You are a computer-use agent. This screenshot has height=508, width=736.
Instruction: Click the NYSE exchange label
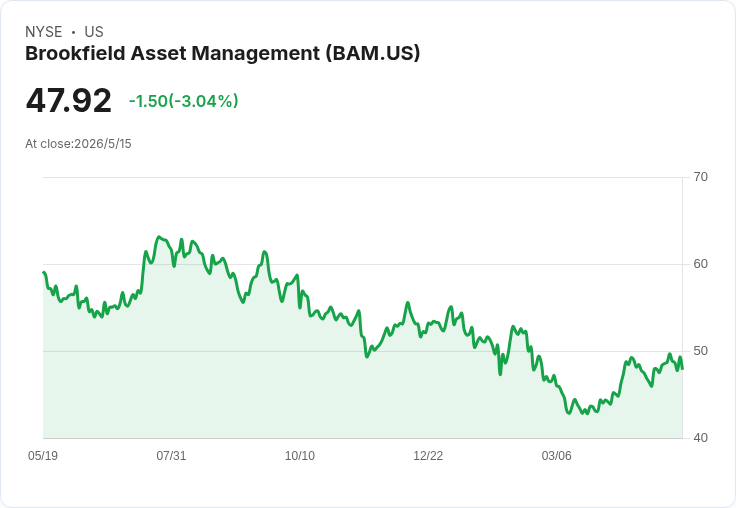(44, 32)
